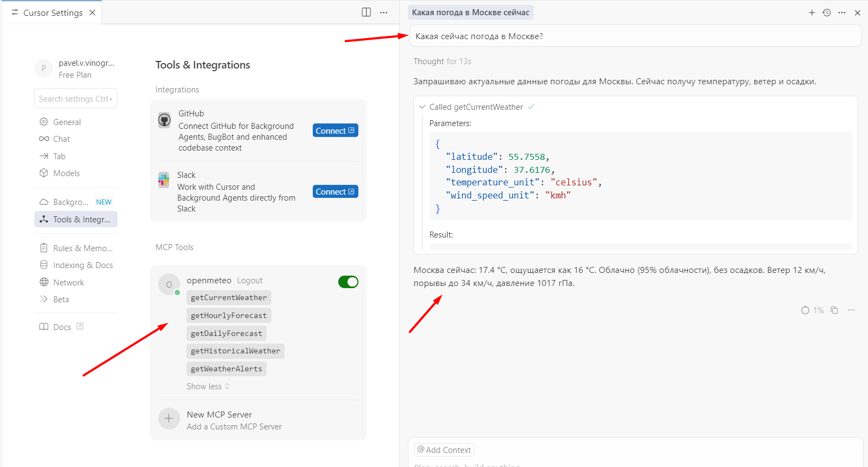The width and height of the screenshot is (868, 467).
Task: Copy the assistant response with copy icon
Action: click(834, 310)
